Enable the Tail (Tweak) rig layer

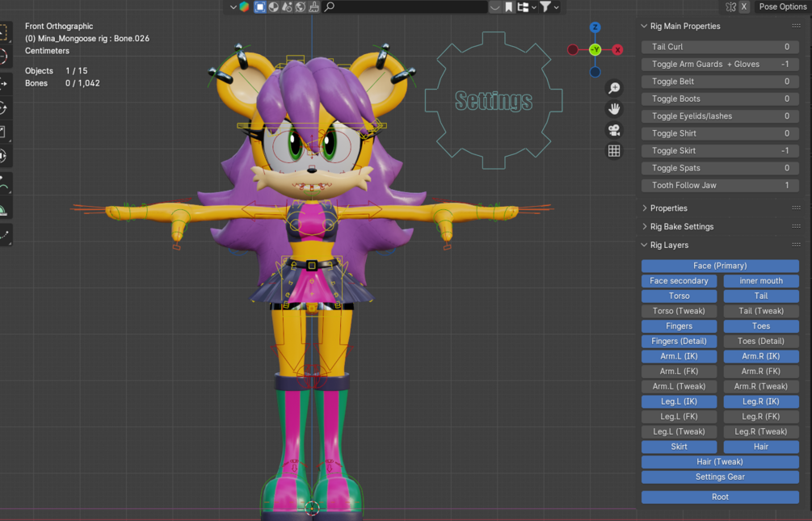click(x=761, y=311)
